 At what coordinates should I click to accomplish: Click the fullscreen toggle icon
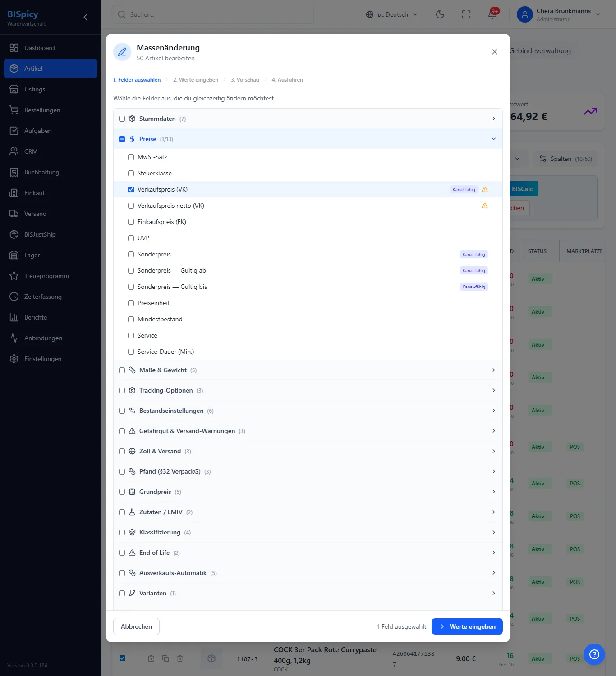(x=466, y=14)
